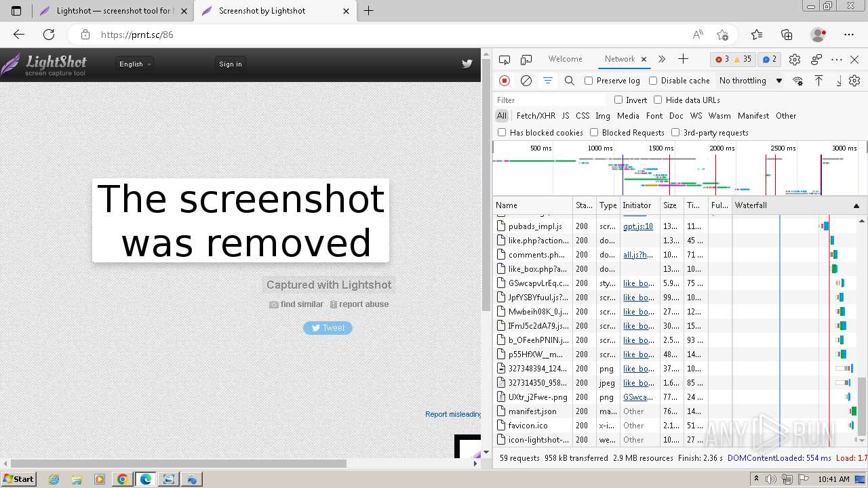Check Hide data URLs
The image size is (868, 488).
[x=658, y=100]
